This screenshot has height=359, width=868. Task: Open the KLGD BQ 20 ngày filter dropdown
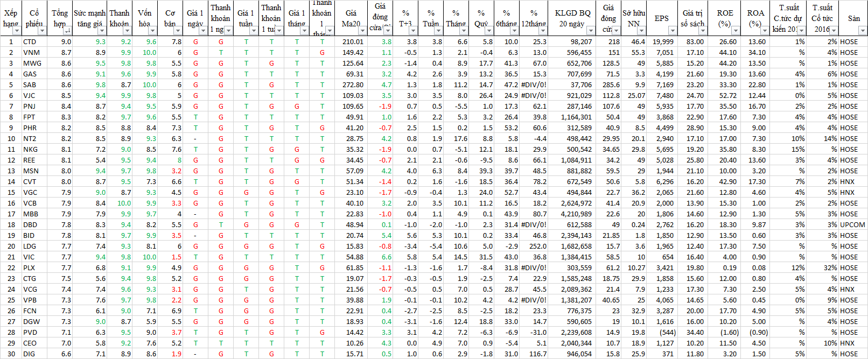tap(591, 31)
